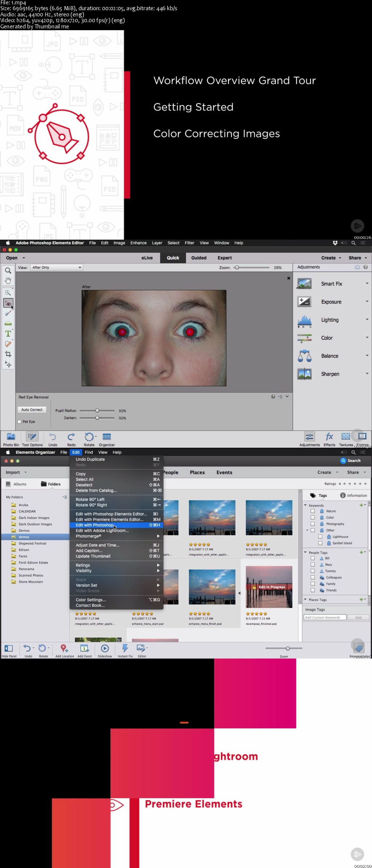Open the View: After Only dropdown
Screen dimensions: 372x868
(57, 268)
